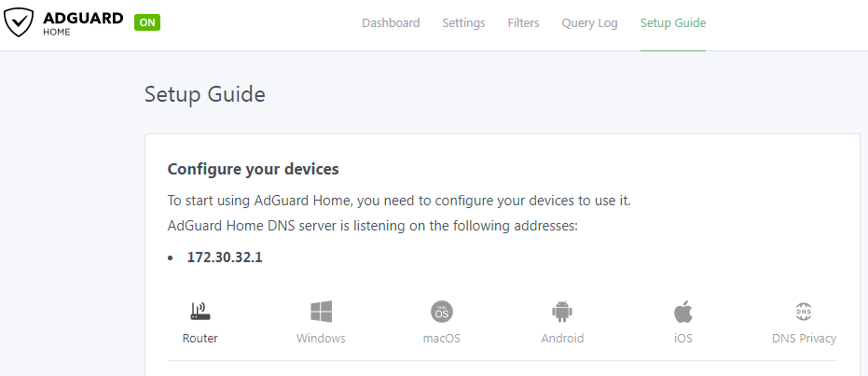The width and height of the screenshot is (868, 376).
Task: Switch to the macOS tab label
Action: click(x=442, y=339)
